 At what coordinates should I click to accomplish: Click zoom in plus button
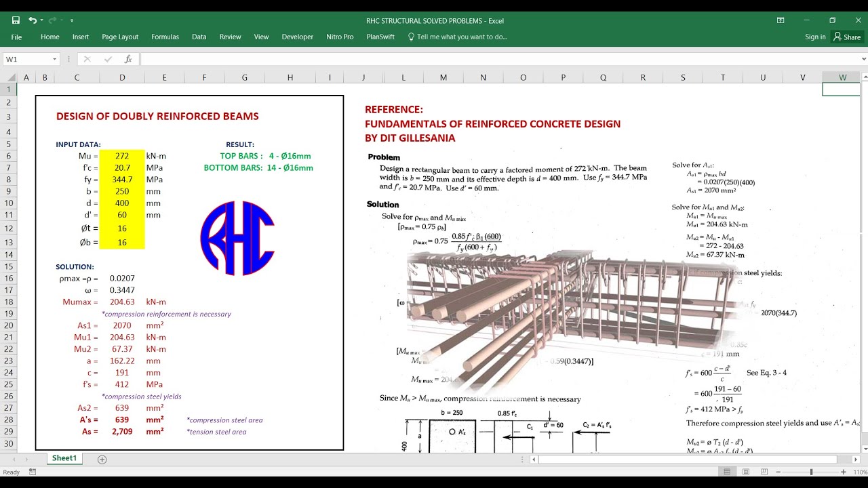coord(843,472)
